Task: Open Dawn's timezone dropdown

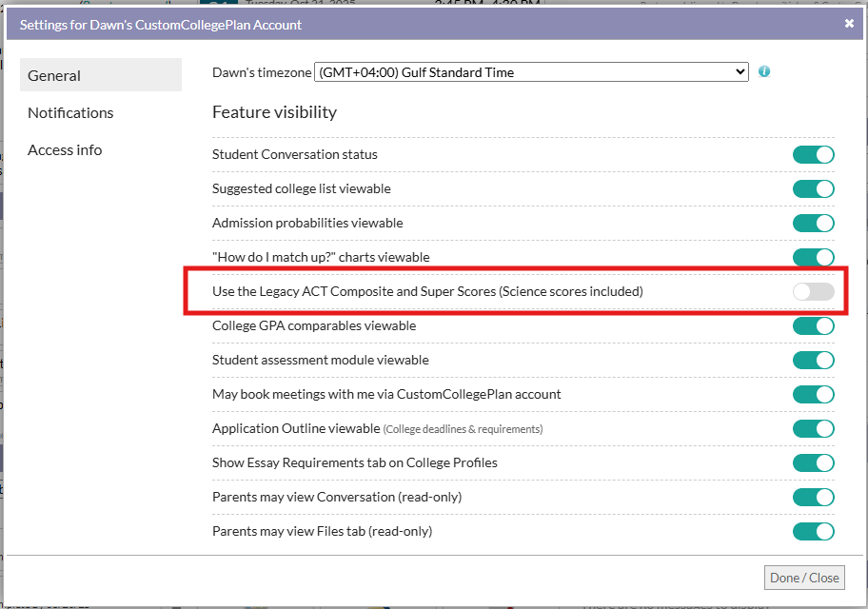Action: pyautogui.click(x=531, y=72)
